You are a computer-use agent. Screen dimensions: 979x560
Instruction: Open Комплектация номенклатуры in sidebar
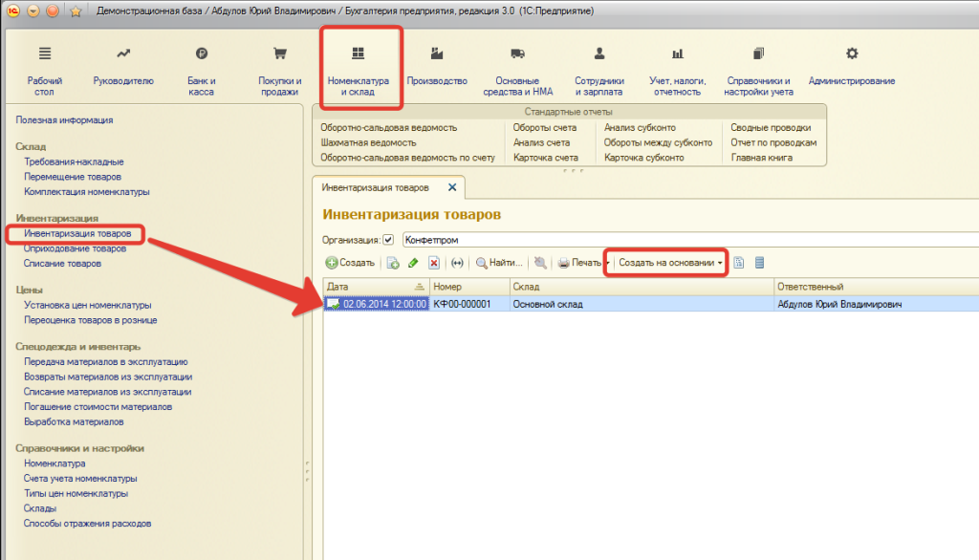tap(87, 192)
